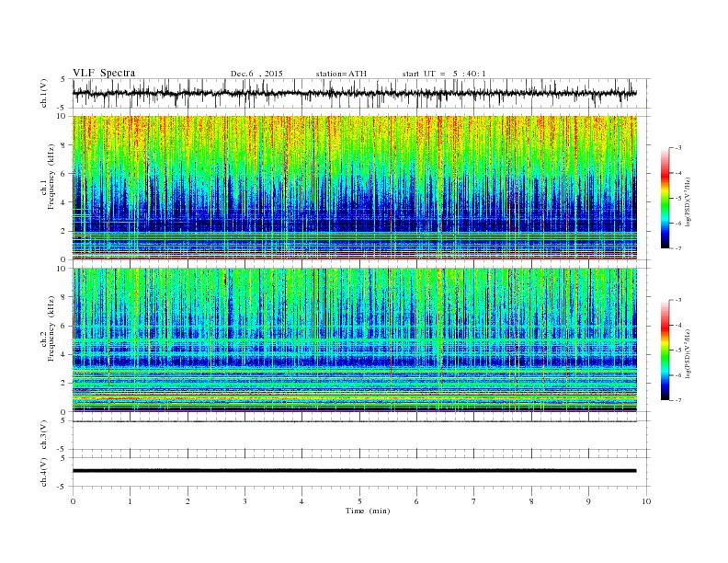Click the "-5" volt tick on ch.4(V) axis
This screenshot has width=728, height=563.
[x=63, y=487]
